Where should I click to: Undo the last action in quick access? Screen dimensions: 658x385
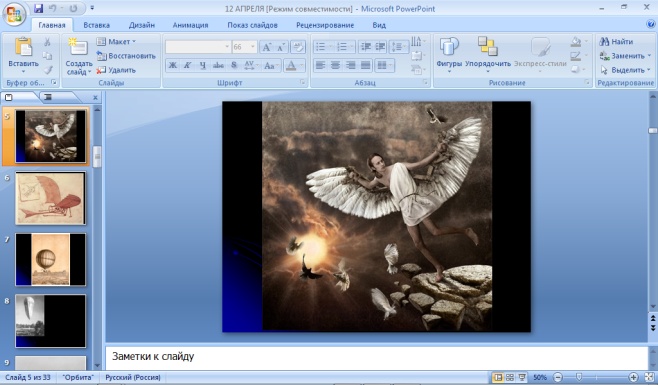53,8
